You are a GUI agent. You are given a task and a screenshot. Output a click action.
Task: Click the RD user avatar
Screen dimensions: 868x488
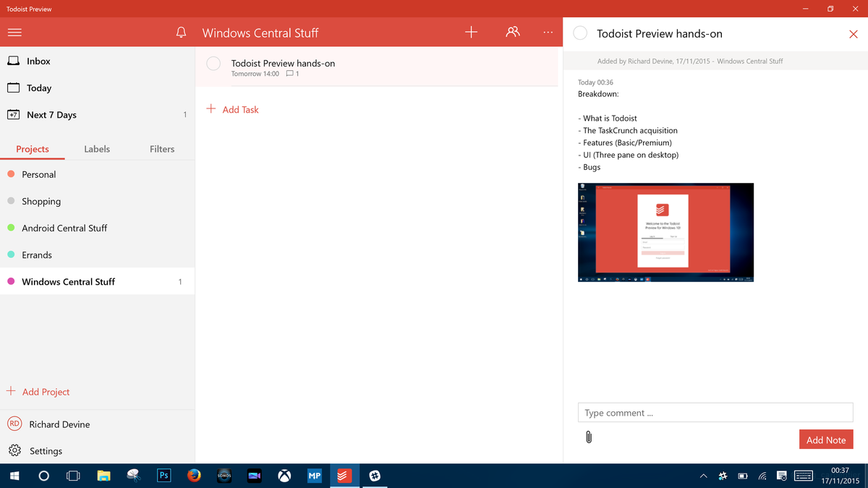14,424
